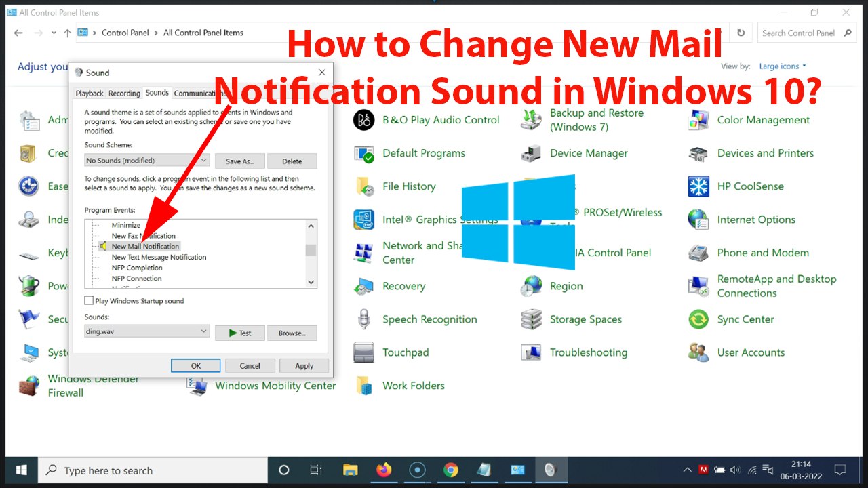This screenshot has height=488, width=868.
Task: Apply the sound changes
Action: [x=304, y=365]
